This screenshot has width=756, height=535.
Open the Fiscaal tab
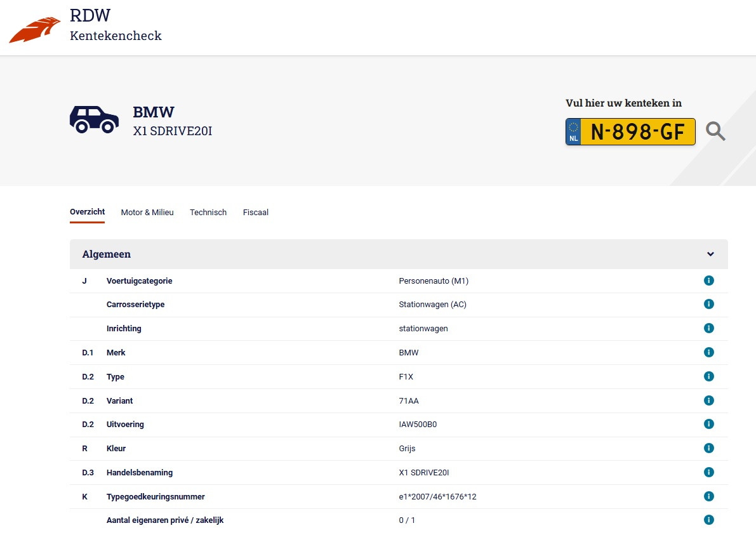click(255, 212)
